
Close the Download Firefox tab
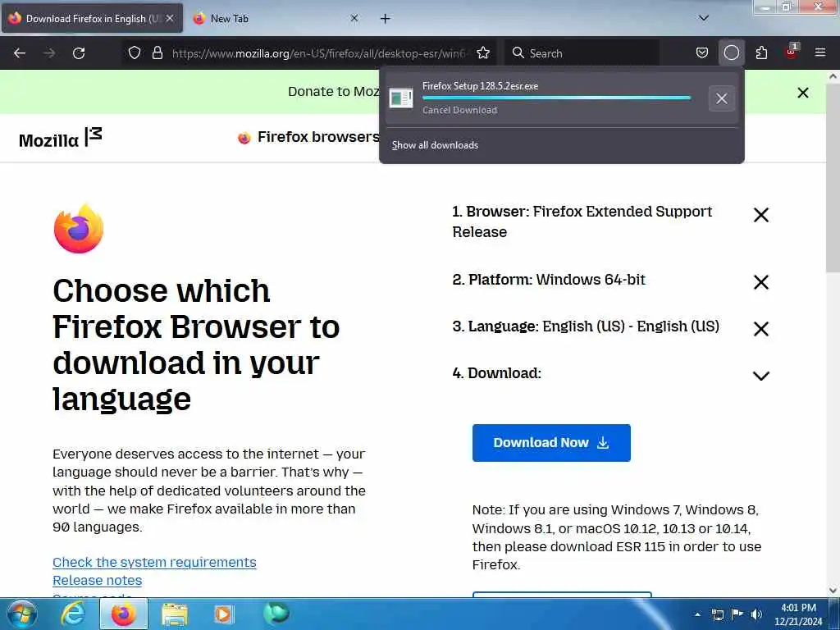(x=170, y=18)
